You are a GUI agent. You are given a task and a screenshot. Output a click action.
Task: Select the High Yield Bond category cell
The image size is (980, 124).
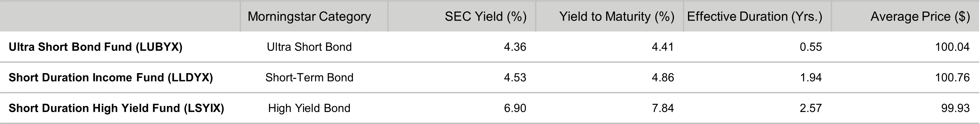[x=309, y=108]
